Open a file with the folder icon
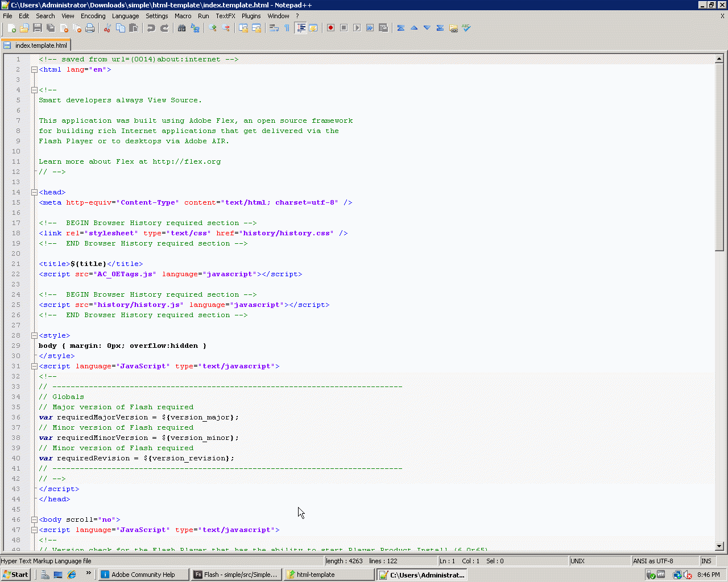 pyautogui.click(x=24, y=28)
